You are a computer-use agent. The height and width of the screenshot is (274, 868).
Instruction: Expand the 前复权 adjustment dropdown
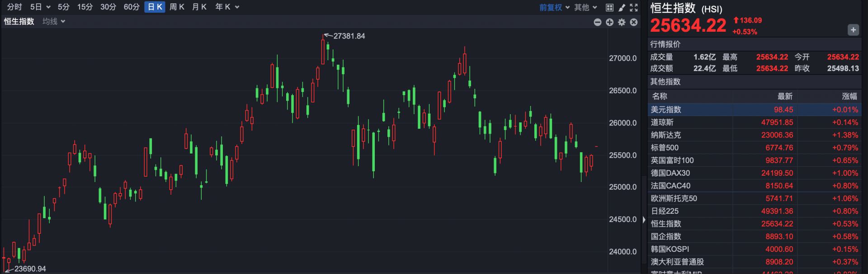tap(554, 7)
